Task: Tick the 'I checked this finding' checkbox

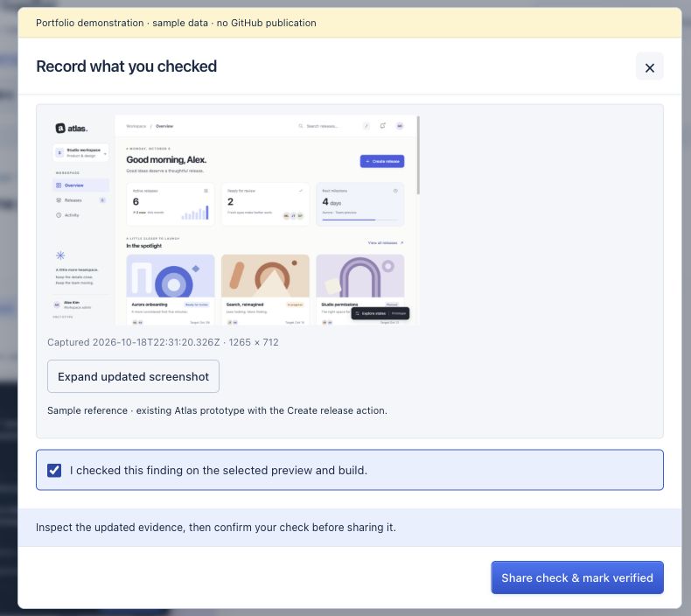Action: click(54, 470)
